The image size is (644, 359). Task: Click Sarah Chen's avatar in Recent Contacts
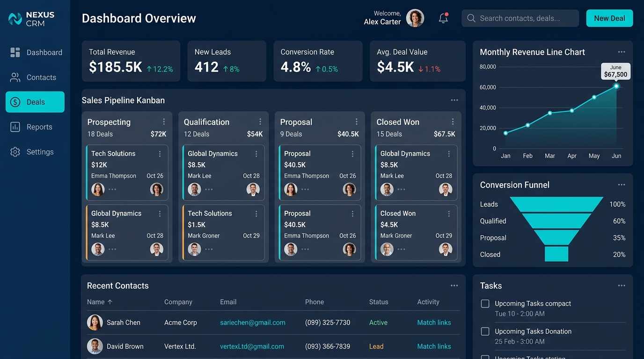[x=95, y=323]
